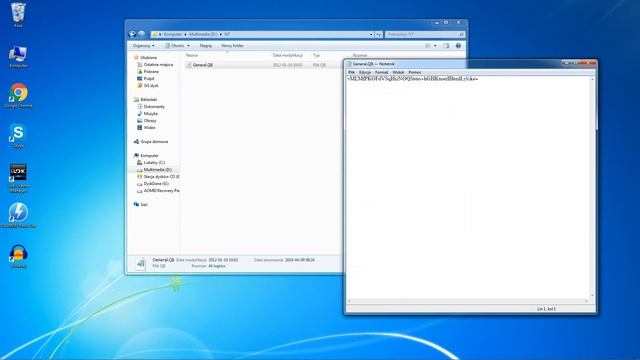Sort by the Data modyfikacji column header
The width and height of the screenshot is (640, 360).
pyautogui.click(x=287, y=55)
